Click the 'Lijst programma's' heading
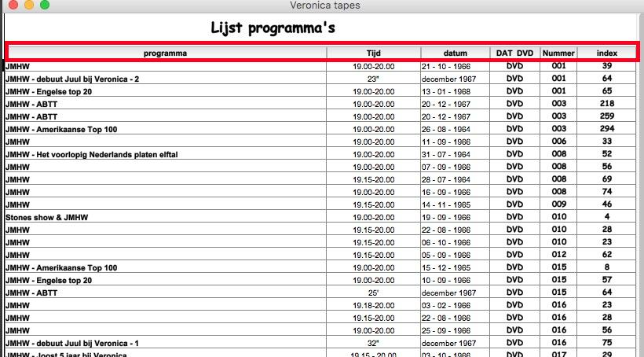Viewport: 644px width, 357px height. pos(273,28)
